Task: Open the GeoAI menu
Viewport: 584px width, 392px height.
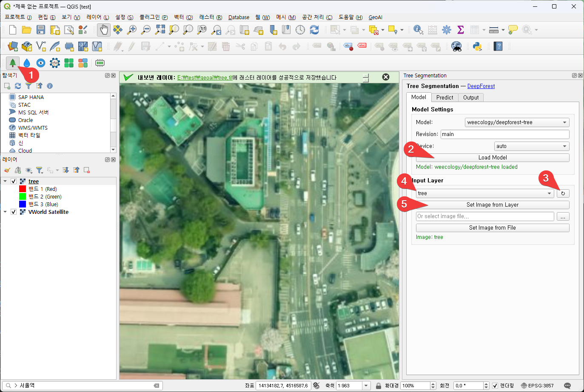Action: coord(375,17)
